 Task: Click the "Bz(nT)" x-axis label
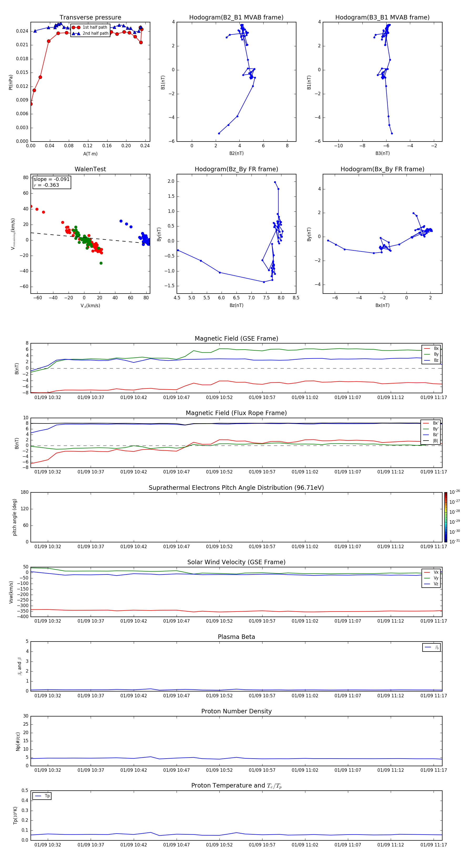[236, 305]
